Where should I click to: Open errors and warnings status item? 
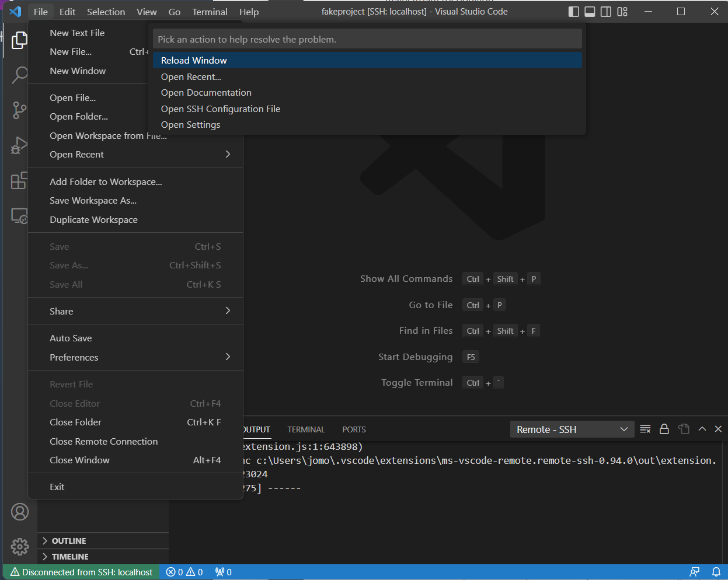(184, 572)
